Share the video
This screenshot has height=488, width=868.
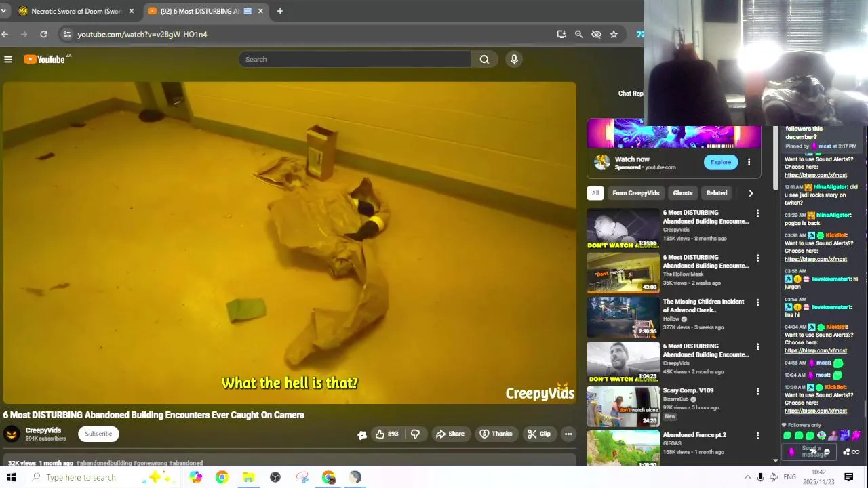click(x=450, y=434)
